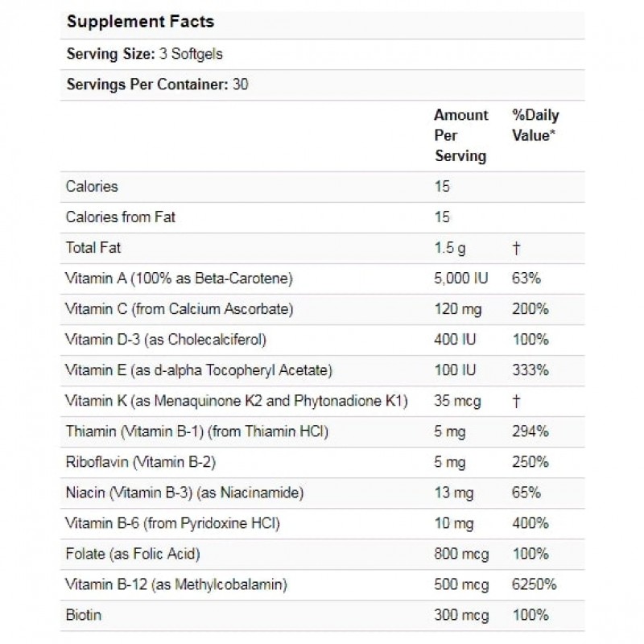Image resolution: width=644 pixels, height=644 pixels.
Task: Click the Vitamin C Calcium Ascorbate label
Action: (179, 309)
